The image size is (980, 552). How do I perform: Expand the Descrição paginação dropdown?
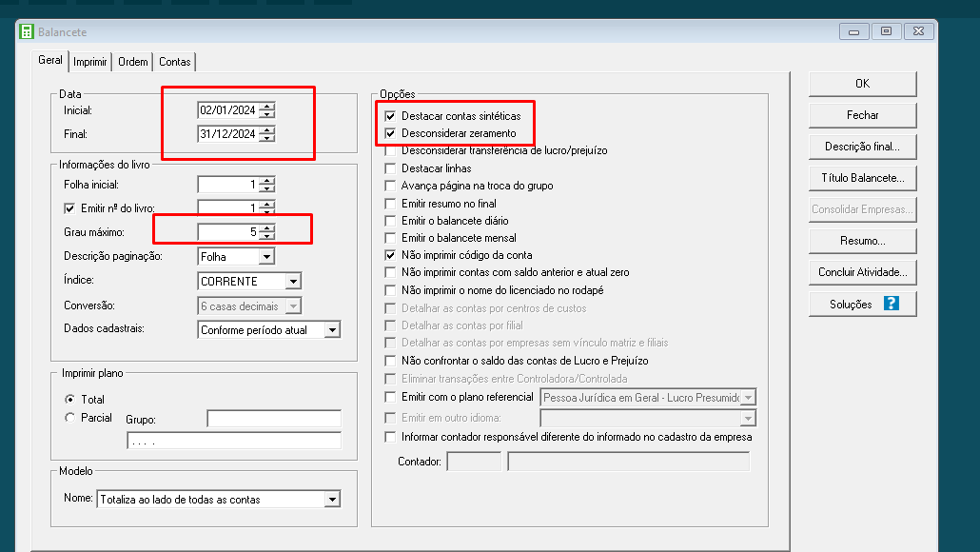[266, 257]
